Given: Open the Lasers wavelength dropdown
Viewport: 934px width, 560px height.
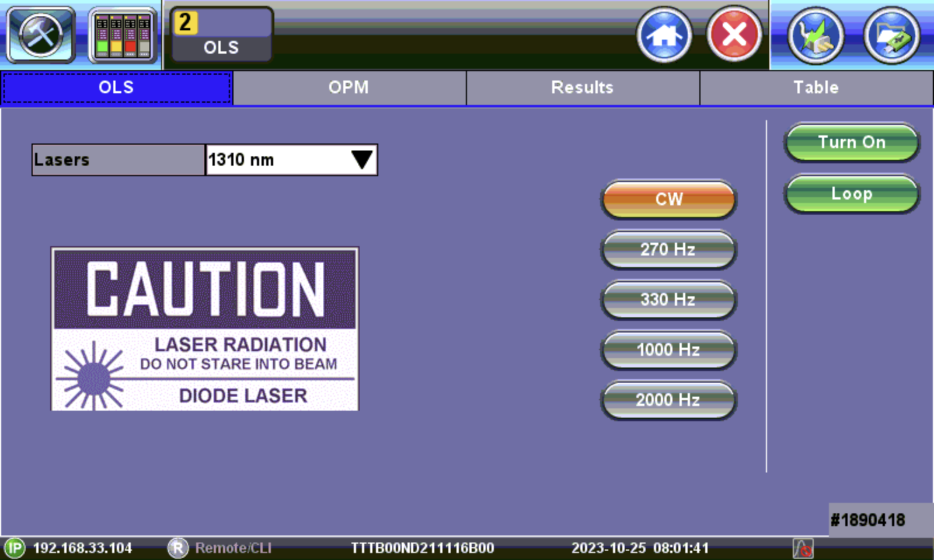Looking at the screenshot, I should coord(291,160).
